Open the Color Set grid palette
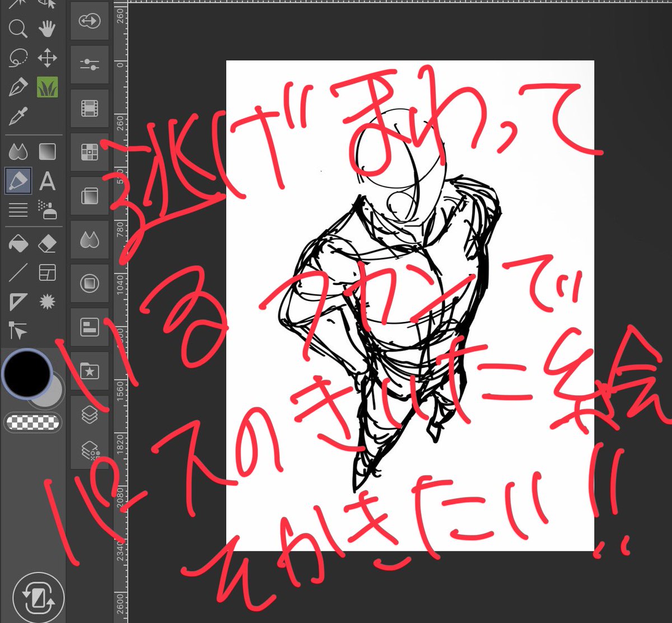 tap(90, 152)
